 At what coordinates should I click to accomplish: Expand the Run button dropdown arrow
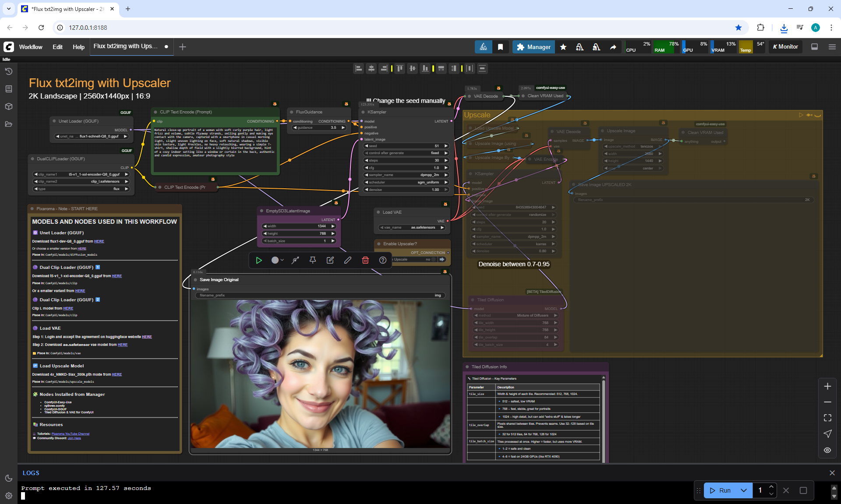[743, 490]
